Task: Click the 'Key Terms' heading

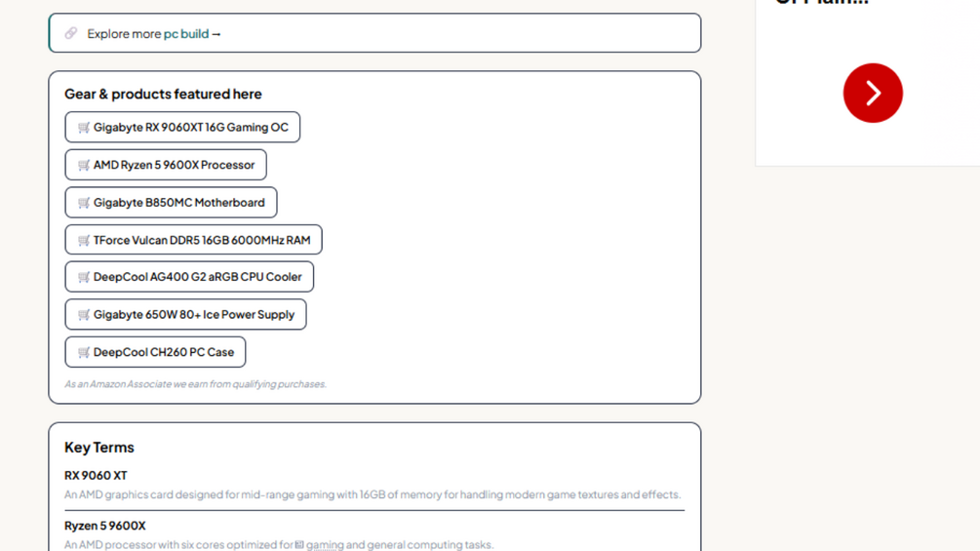Action: [x=99, y=448]
